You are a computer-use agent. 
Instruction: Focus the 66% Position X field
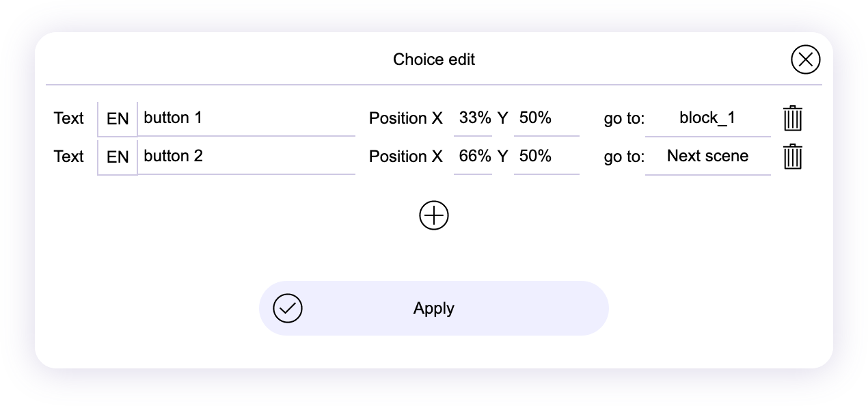point(473,157)
